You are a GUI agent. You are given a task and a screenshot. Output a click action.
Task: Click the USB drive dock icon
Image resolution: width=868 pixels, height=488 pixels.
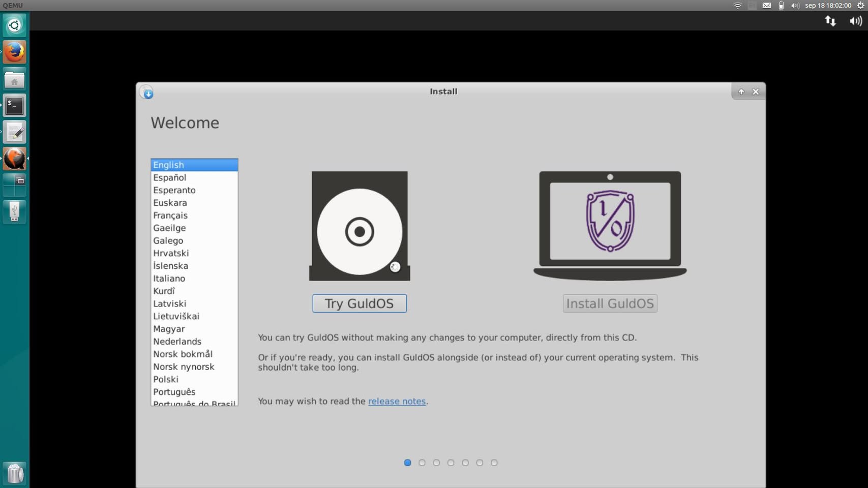pyautogui.click(x=14, y=212)
